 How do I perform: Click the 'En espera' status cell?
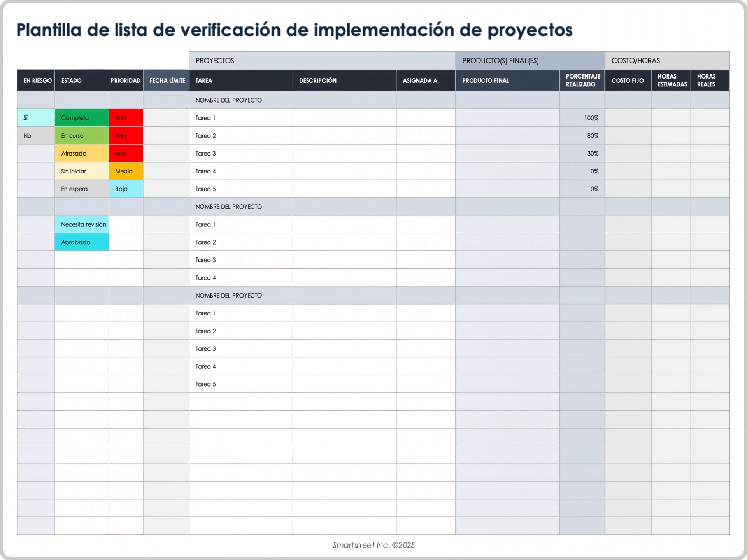pyautogui.click(x=81, y=189)
